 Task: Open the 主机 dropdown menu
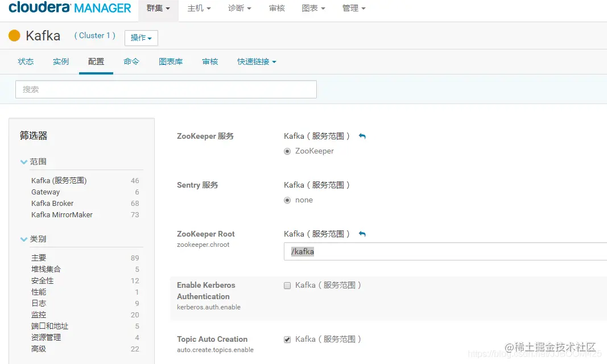tap(199, 8)
